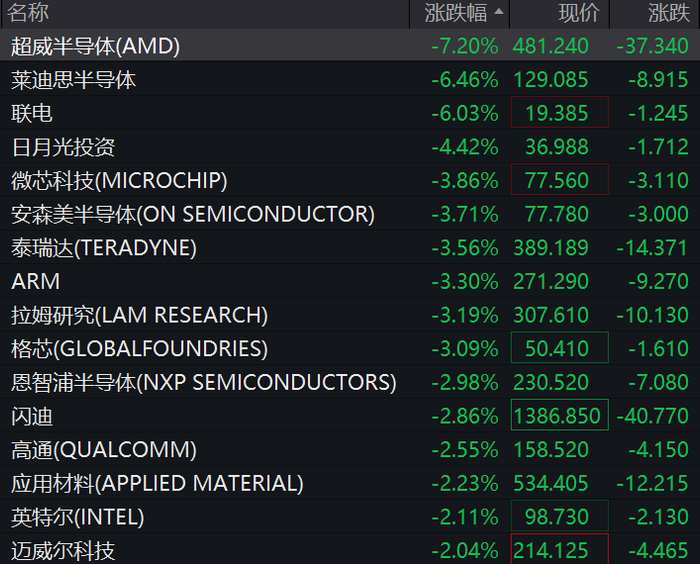700x564 pixels.
Task: Click the boxed Intel price 98.730
Action: click(x=560, y=516)
